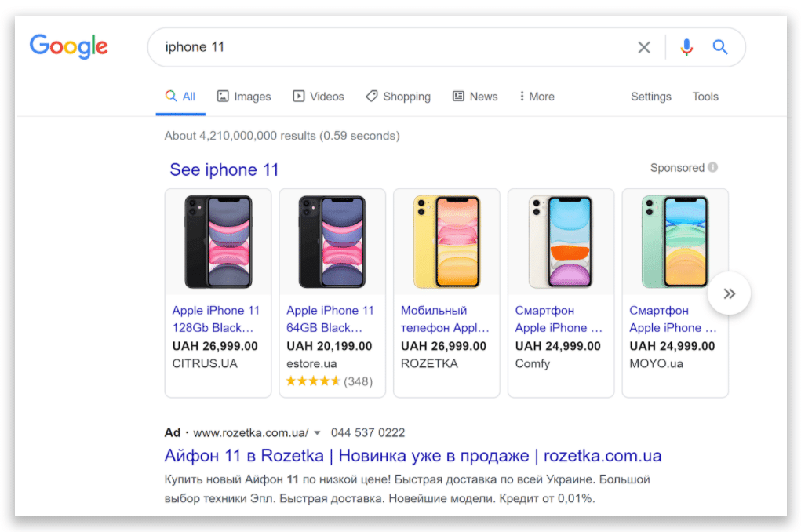Click the magnifying glass search button
This screenshot has width=801, height=532.
pyautogui.click(x=720, y=47)
